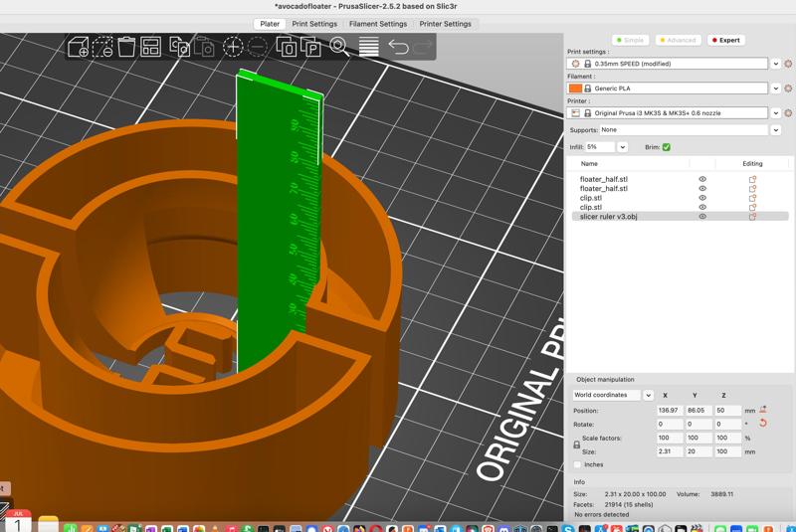Screen dimensions: 796x532
Task: Click the 'No errors detected' status text
Action: pos(602,514)
